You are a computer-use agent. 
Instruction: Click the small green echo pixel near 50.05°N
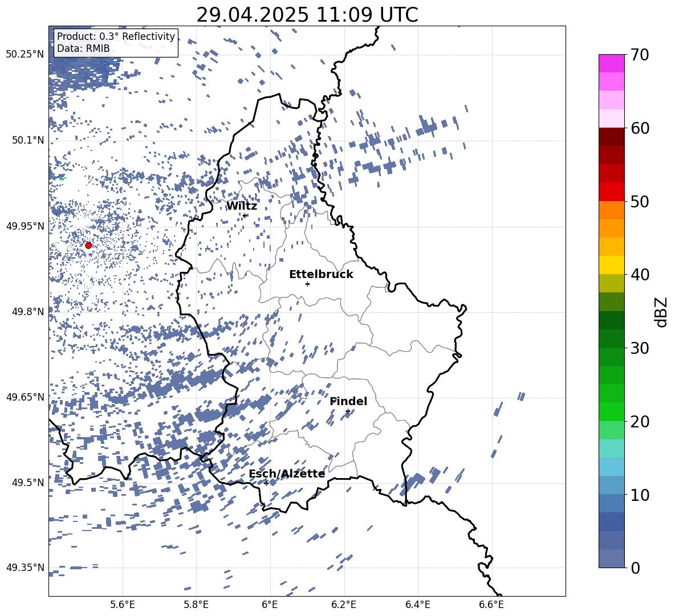coord(62,178)
